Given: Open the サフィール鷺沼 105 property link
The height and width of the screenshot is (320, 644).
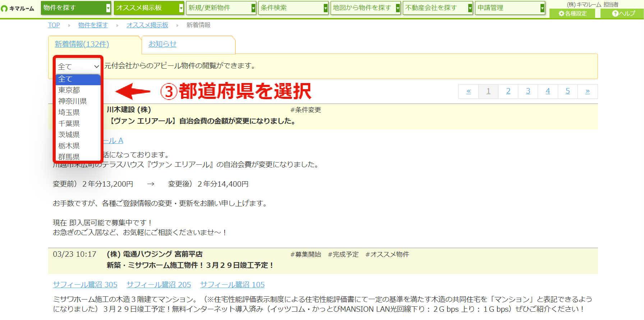Looking at the screenshot, I should point(233,285).
